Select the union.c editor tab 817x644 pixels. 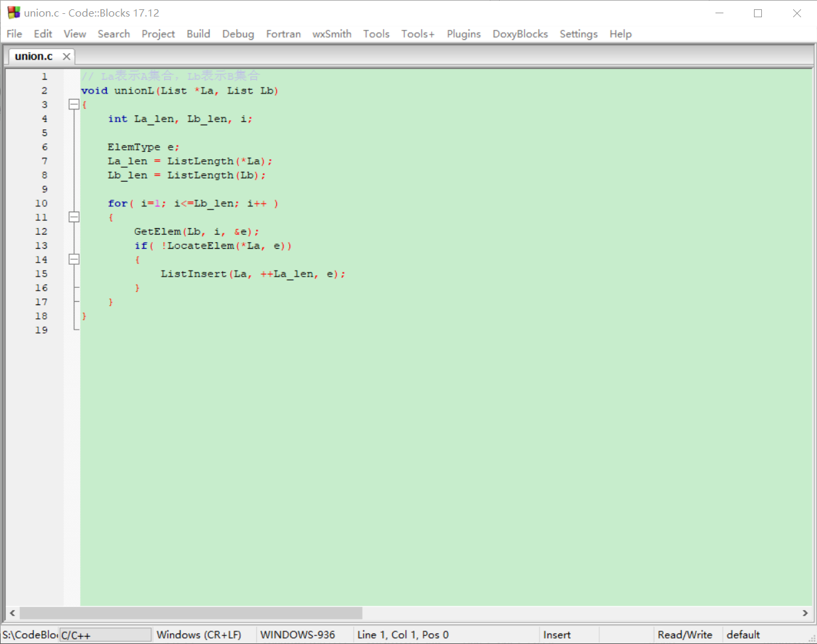[x=33, y=56]
